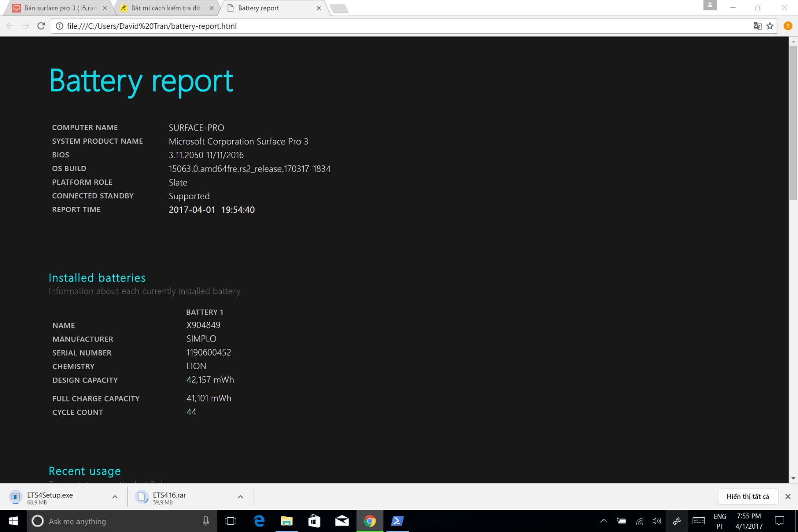798x532 pixels.
Task: Click the Cortana microphone icon
Action: click(x=206, y=521)
